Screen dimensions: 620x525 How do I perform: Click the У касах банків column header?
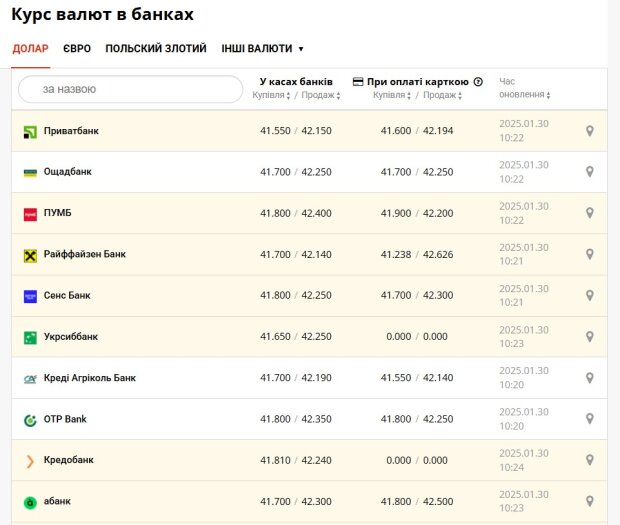point(296,82)
